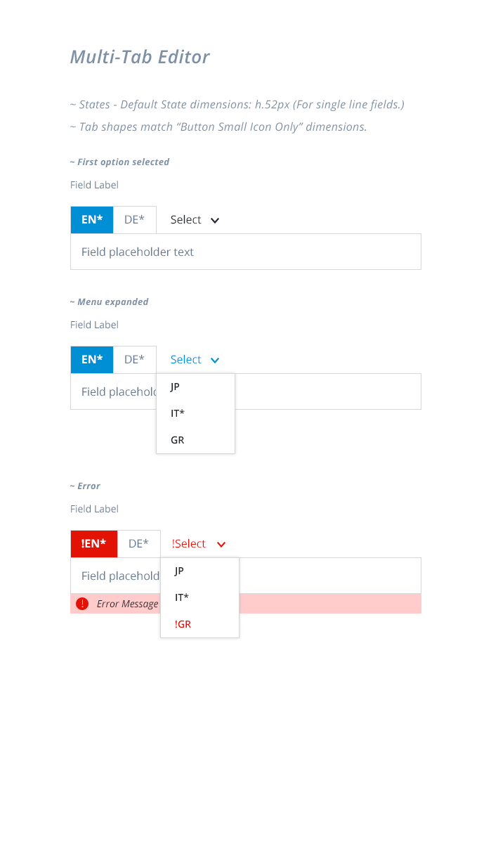Switch to the DE* tab in first example
This screenshot has height=868, width=498.
[134, 219]
